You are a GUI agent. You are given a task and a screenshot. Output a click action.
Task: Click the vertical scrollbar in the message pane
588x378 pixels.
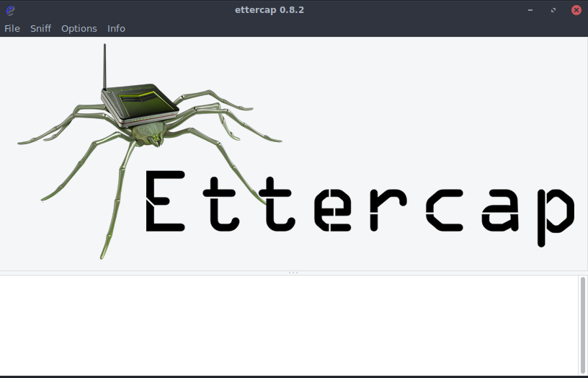click(583, 325)
